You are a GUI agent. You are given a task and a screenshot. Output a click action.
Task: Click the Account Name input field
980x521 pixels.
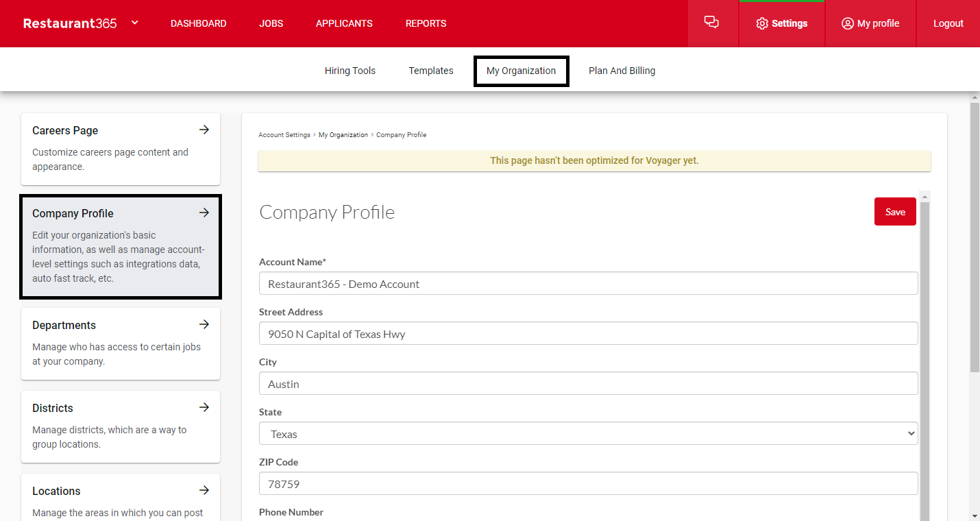588,284
